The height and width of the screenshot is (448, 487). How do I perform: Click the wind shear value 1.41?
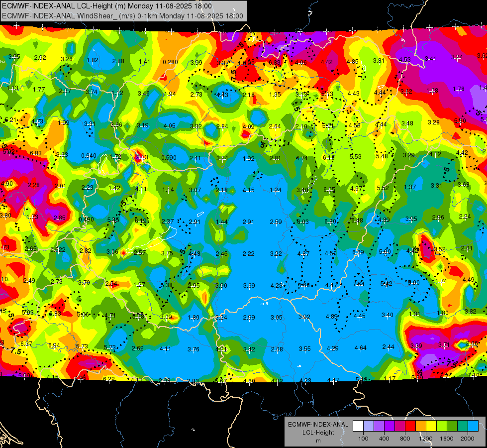144,62
